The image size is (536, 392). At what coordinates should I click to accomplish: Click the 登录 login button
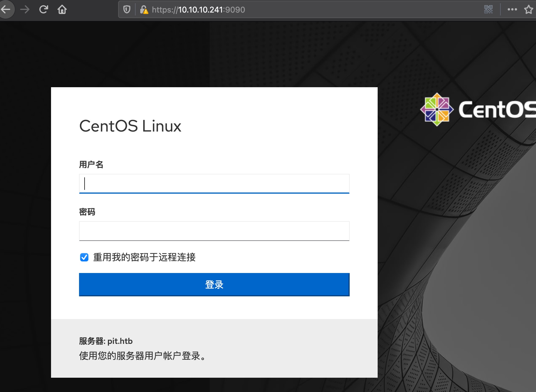(x=214, y=285)
